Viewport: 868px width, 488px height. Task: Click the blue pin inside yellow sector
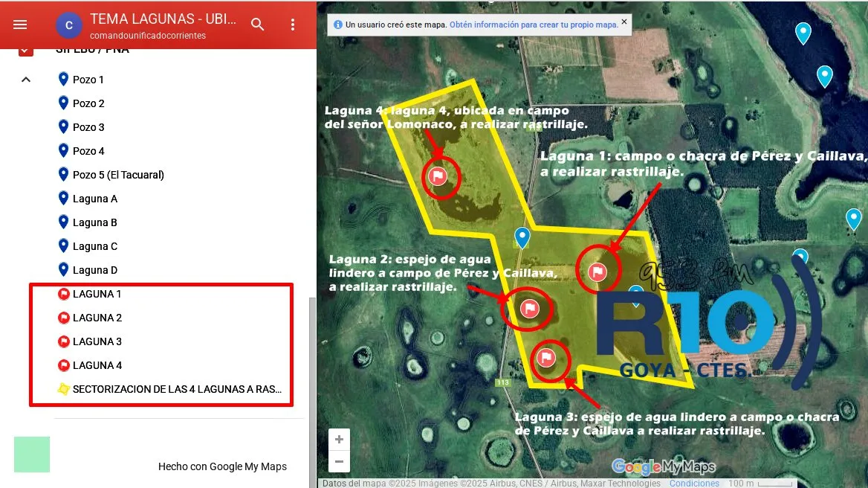click(x=522, y=237)
